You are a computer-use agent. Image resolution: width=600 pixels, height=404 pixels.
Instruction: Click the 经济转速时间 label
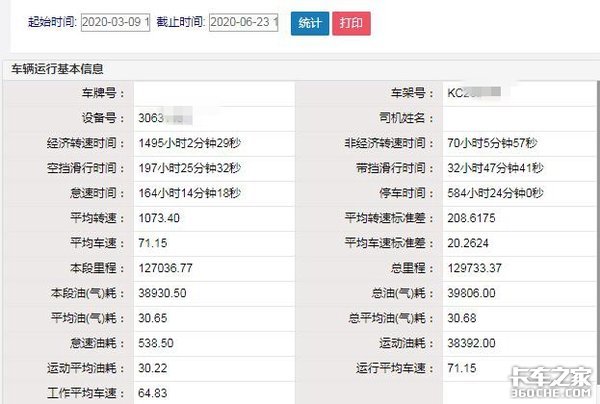[x=86, y=143]
